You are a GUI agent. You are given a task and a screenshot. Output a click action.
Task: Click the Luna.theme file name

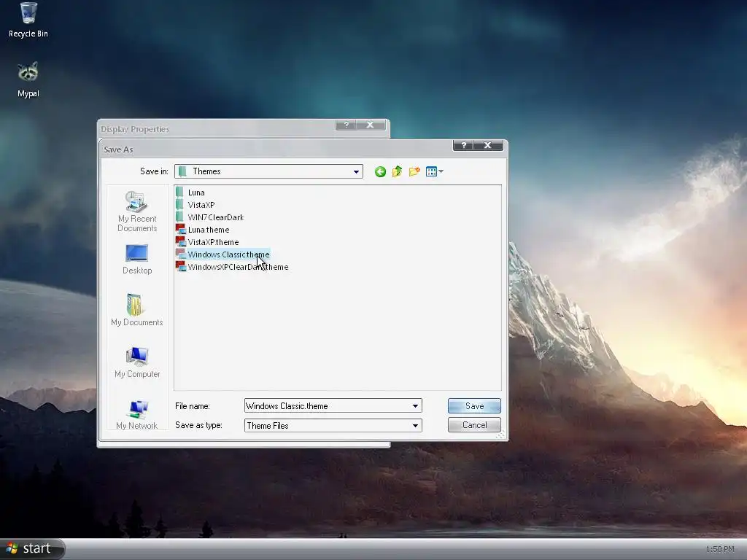coord(209,230)
